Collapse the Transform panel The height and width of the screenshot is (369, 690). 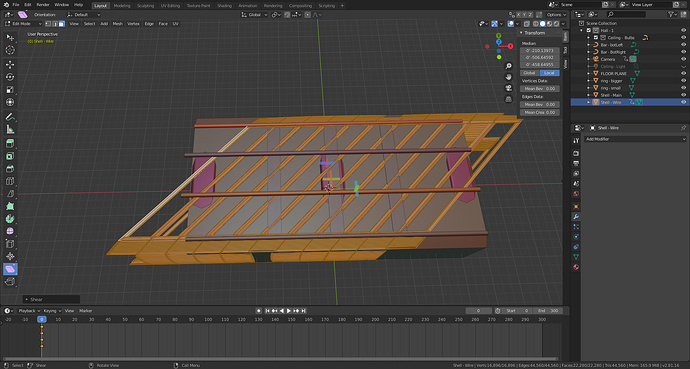(x=534, y=33)
